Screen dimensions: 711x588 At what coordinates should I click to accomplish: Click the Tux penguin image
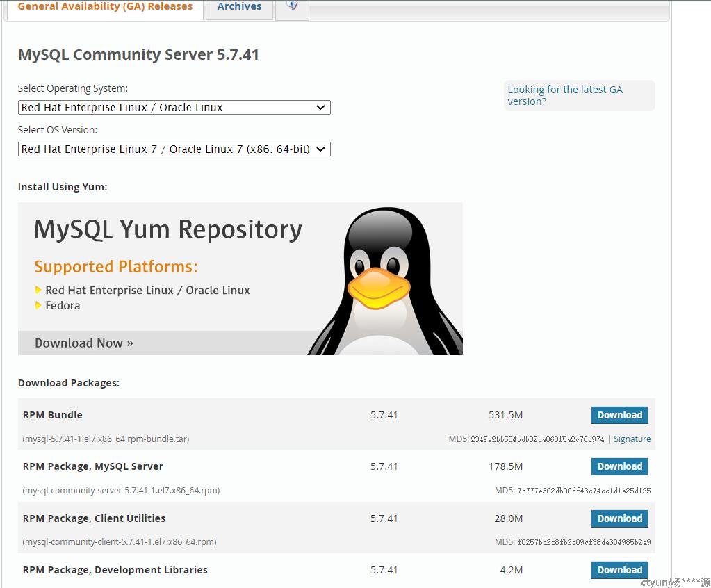[x=386, y=281]
